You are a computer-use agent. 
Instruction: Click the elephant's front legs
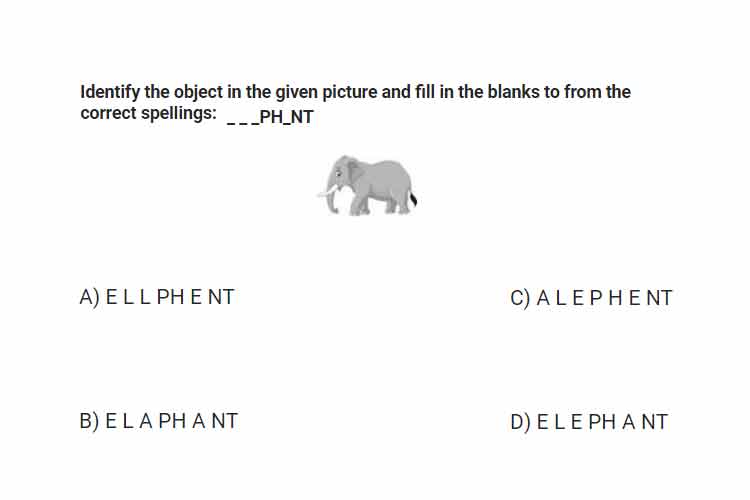361,205
